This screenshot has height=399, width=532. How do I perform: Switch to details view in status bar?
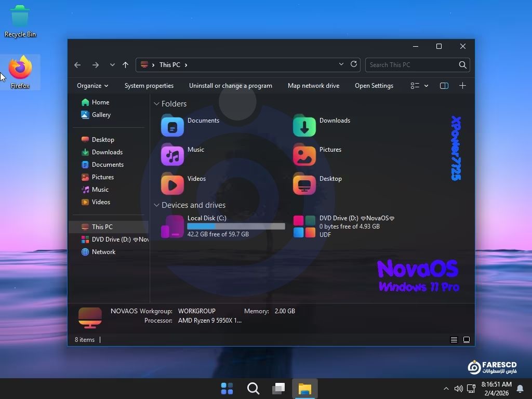click(454, 340)
